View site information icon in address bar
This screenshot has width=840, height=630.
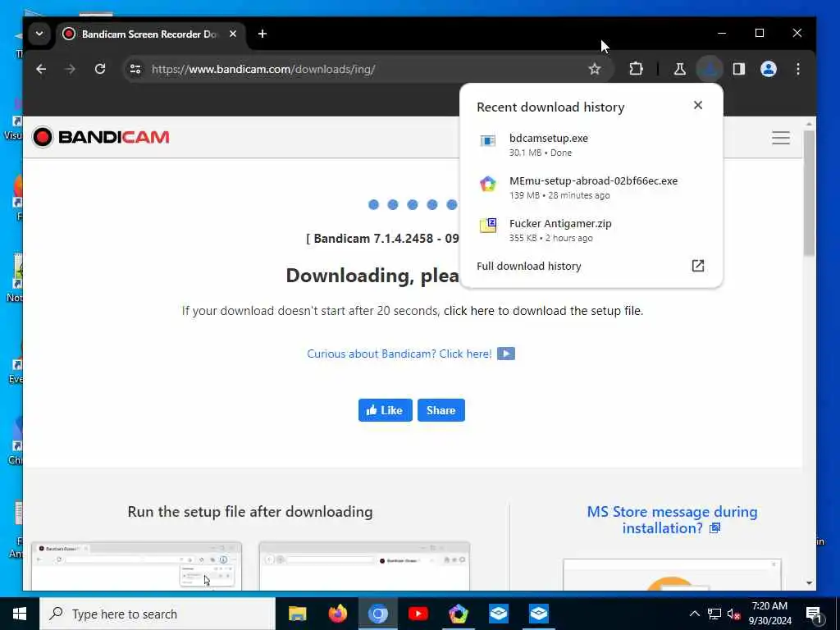135,69
